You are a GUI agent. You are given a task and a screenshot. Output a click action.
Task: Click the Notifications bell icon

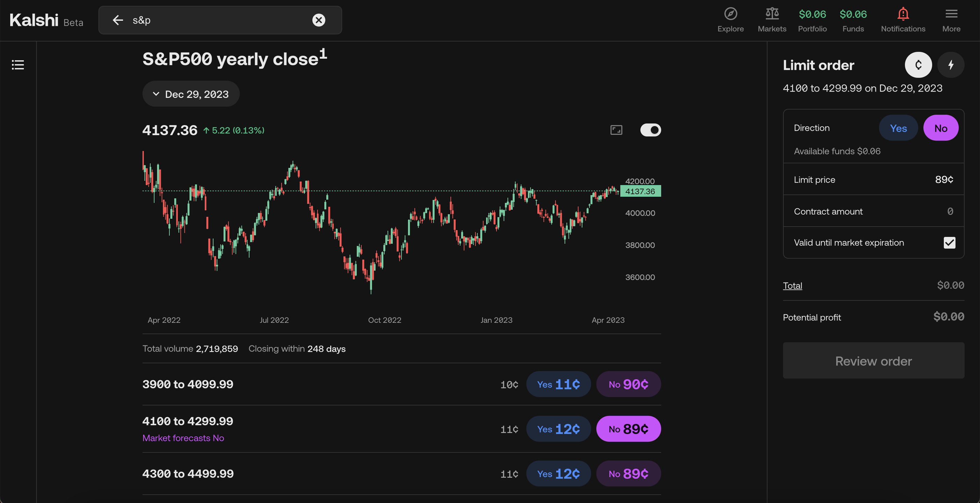903,14
